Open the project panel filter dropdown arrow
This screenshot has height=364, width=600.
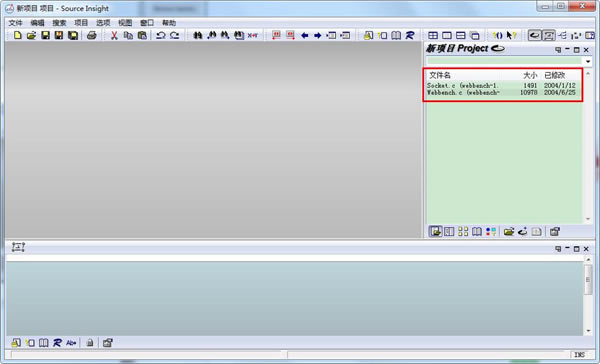[588, 61]
